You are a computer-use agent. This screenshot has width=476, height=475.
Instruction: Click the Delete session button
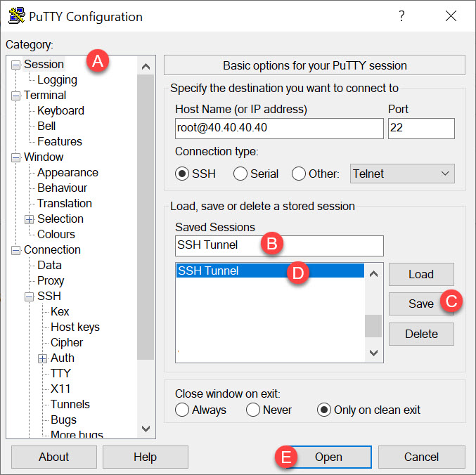click(421, 334)
